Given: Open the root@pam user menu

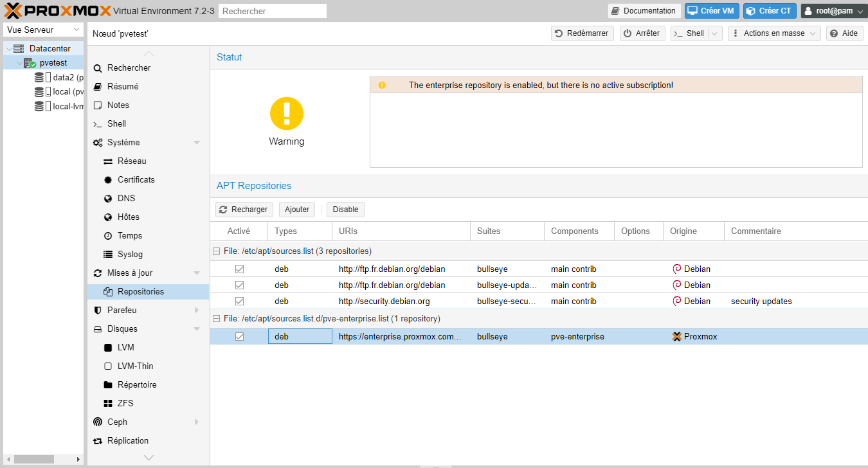Looking at the screenshot, I should [833, 11].
